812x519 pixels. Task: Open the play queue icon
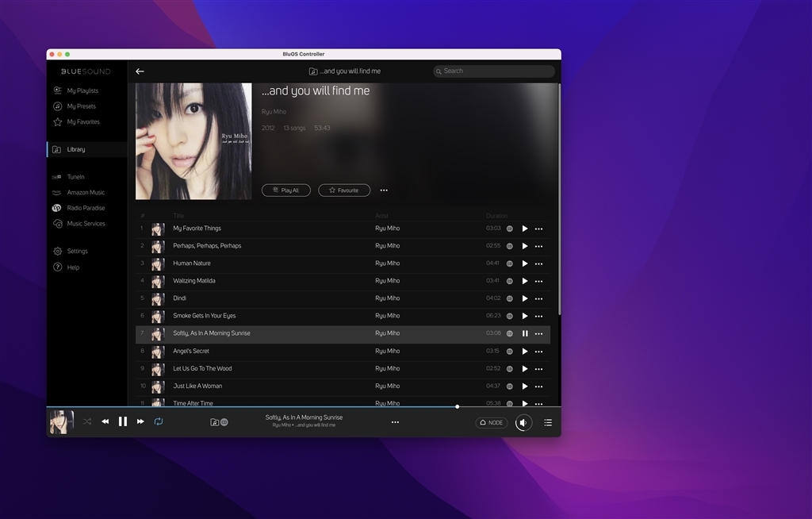click(x=547, y=422)
